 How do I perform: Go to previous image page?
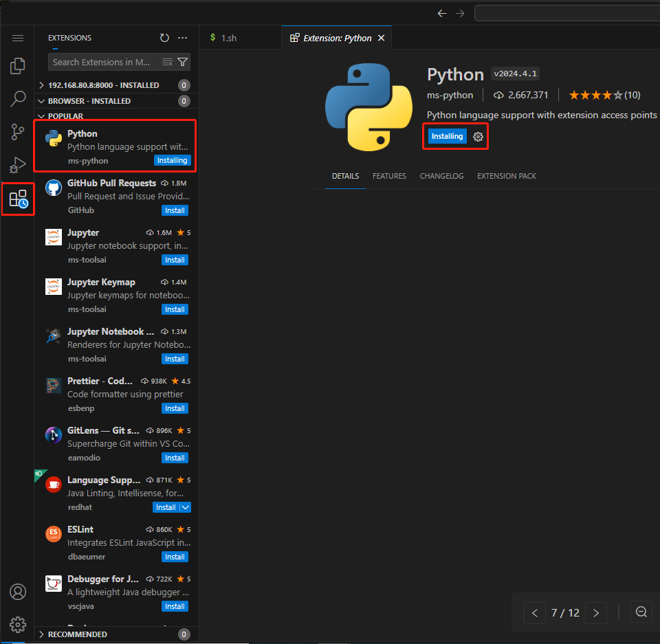(535, 613)
